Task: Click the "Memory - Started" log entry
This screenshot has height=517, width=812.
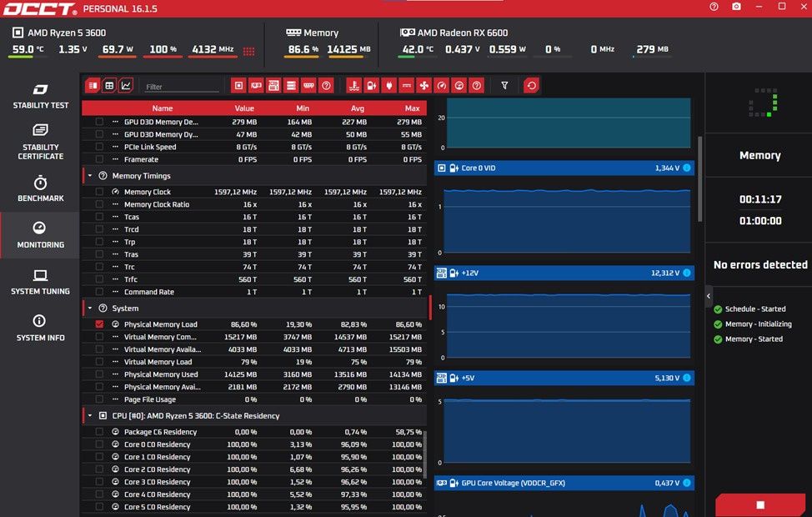Action: click(x=754, y=339)
